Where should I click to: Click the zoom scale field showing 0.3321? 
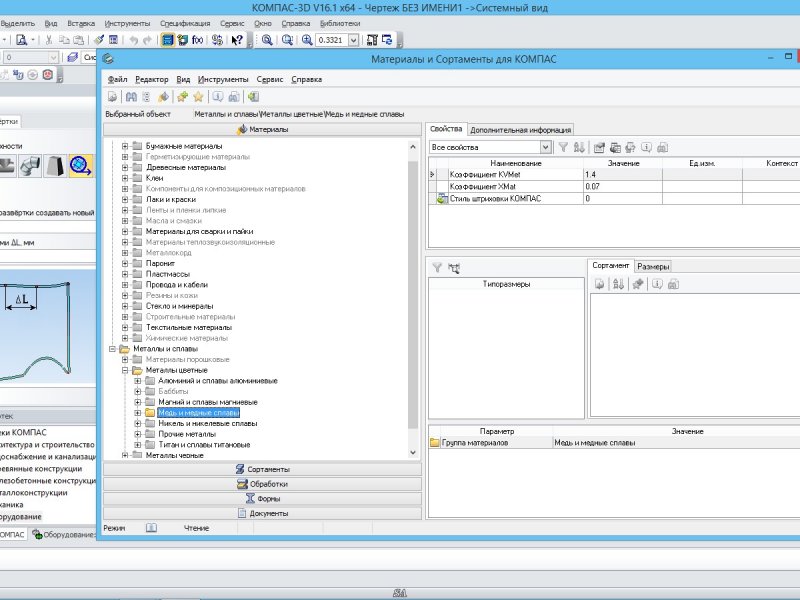[x=332, y=40]
